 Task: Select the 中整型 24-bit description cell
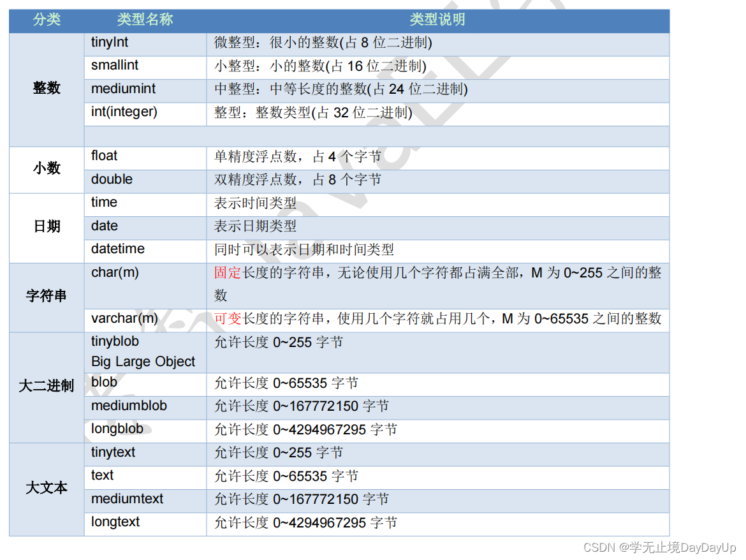pyautogui.click(x=437, y=91)
